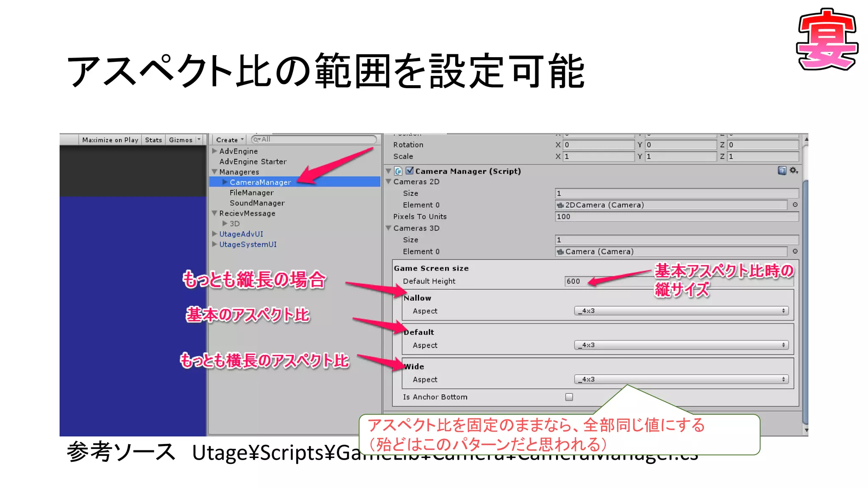Click Default Height value field

[x=679, y=281]
